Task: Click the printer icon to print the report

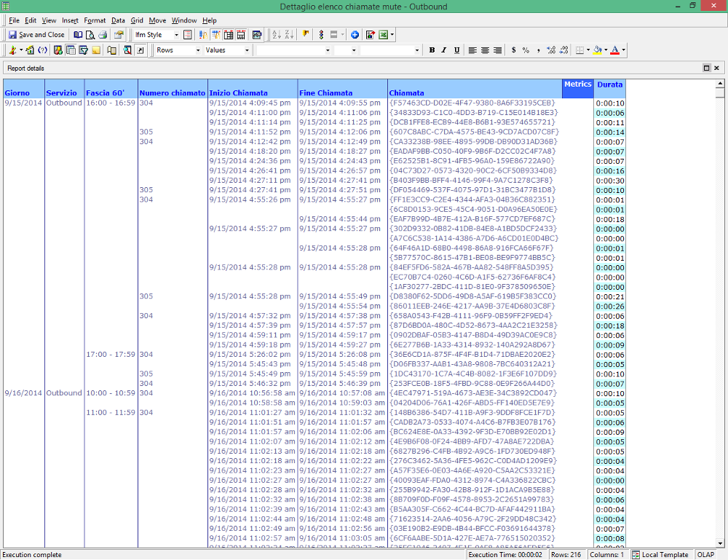Action: (103, 35)
